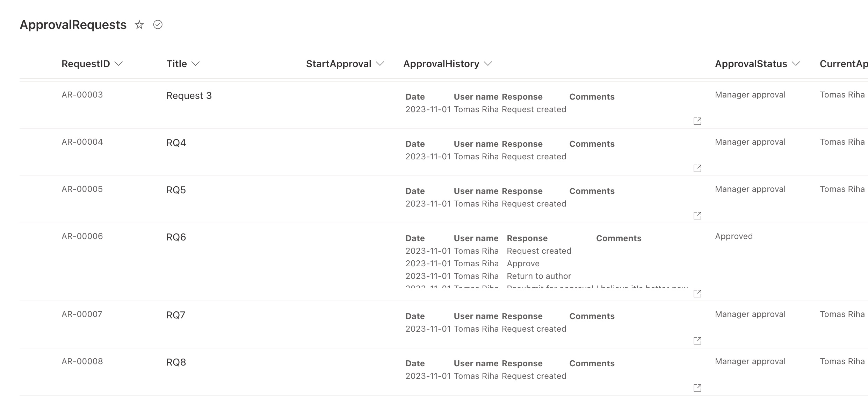The image size is (868, 404).
Task: Open the expand icon on row AR-00007
Action: coord(697,340)
